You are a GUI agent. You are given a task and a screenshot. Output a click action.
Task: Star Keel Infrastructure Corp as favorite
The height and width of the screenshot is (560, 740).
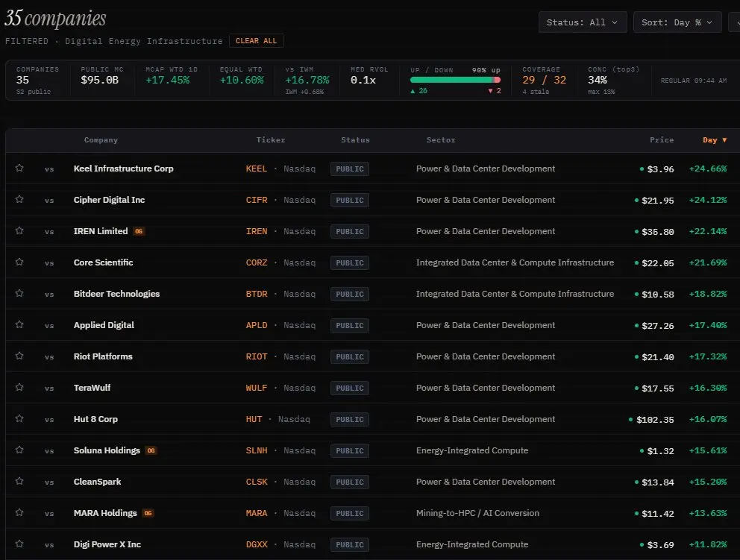point(19,168)
